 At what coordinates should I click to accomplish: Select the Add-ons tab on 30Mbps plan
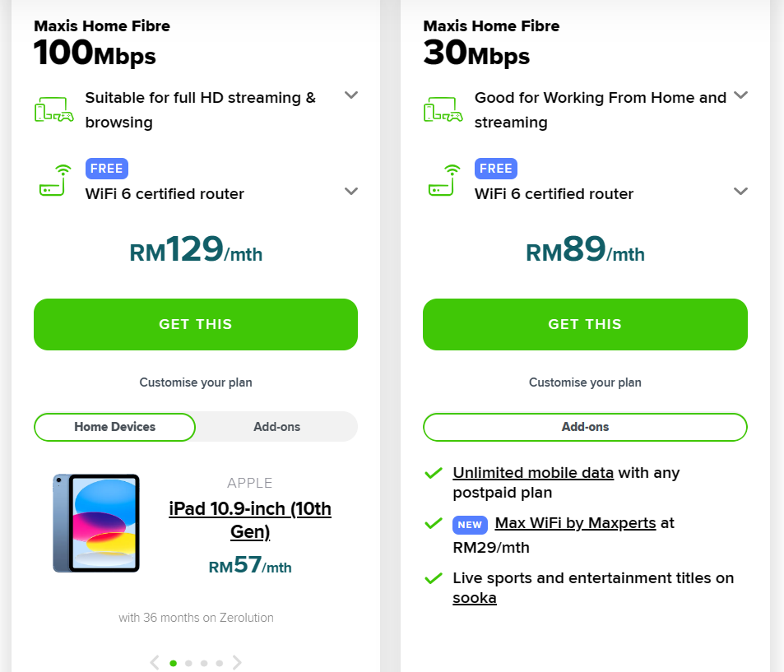tap(585, 427)
